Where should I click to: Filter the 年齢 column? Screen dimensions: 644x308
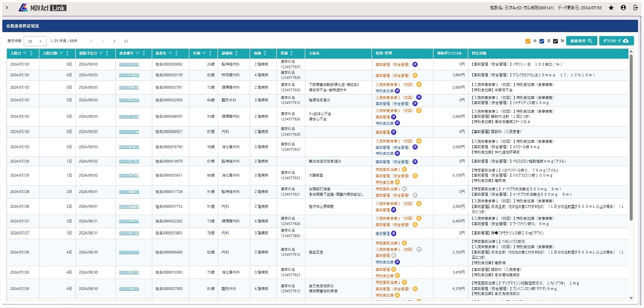pos(204,53)
